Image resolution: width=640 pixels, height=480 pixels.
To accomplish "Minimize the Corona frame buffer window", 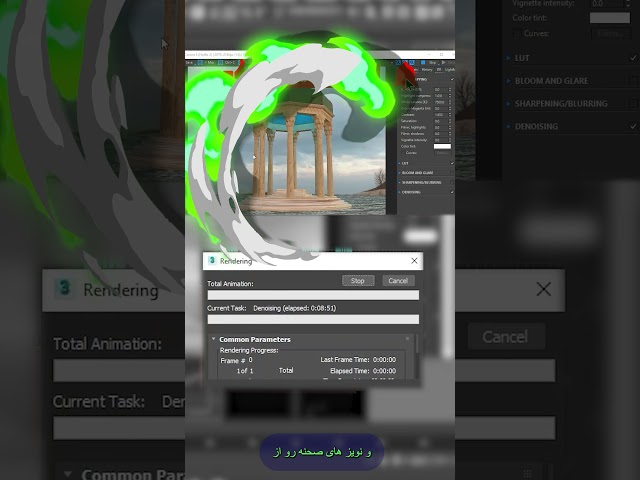I will point(429,54).
